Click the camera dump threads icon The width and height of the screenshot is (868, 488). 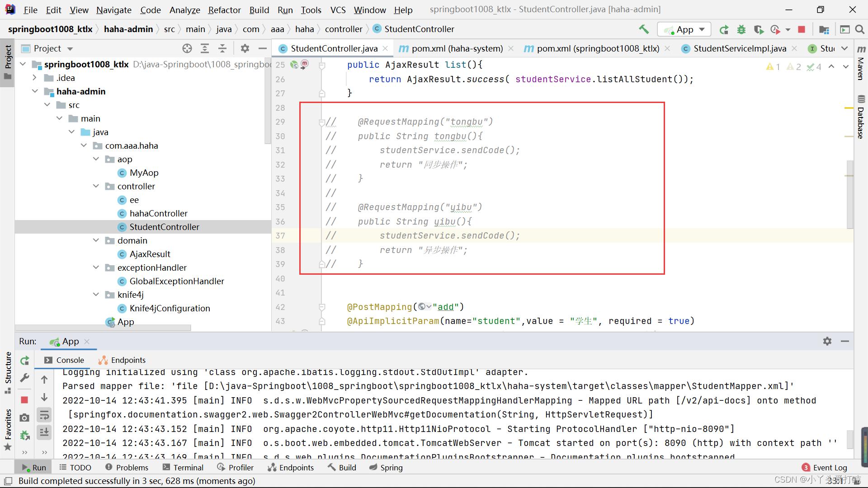point(24,418)
